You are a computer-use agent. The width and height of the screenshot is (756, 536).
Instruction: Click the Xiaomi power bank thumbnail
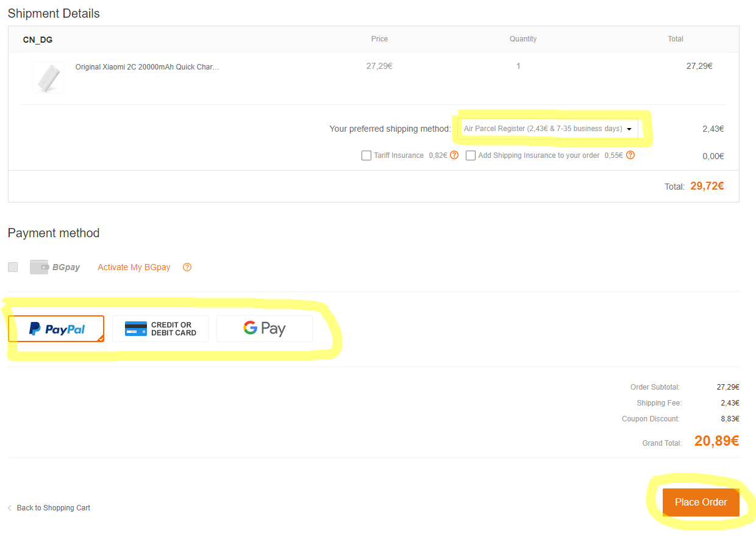coord(49,77)
